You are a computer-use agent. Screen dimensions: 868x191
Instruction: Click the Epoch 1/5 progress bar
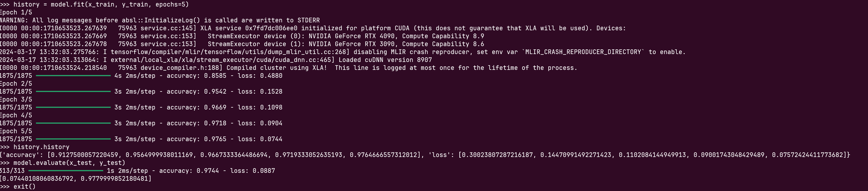click(x=73, y=76)
